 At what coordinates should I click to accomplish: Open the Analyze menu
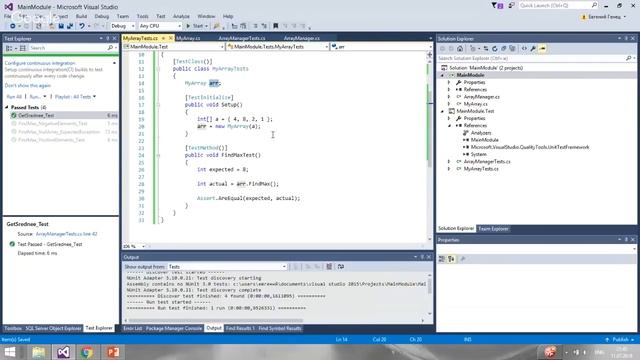[181, 16]
